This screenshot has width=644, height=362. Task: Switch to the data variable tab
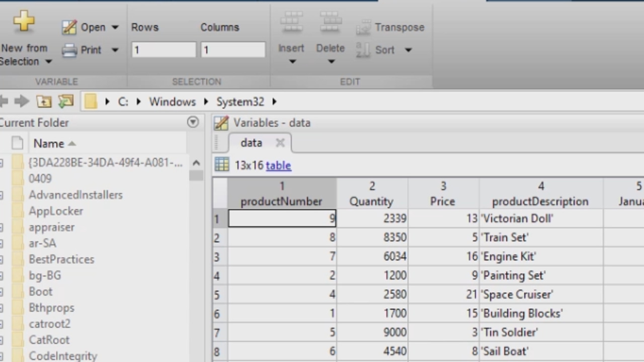(251, 143)
